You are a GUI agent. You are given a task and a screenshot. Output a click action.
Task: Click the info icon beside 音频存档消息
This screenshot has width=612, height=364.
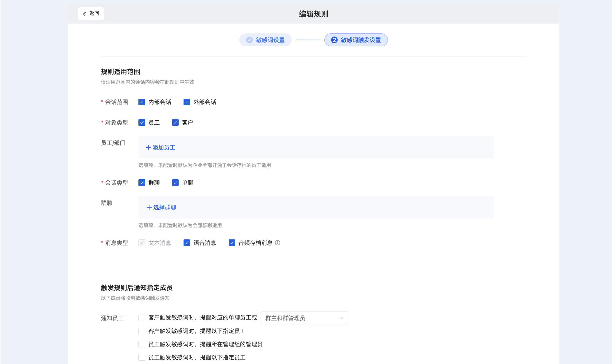point(277,243)
